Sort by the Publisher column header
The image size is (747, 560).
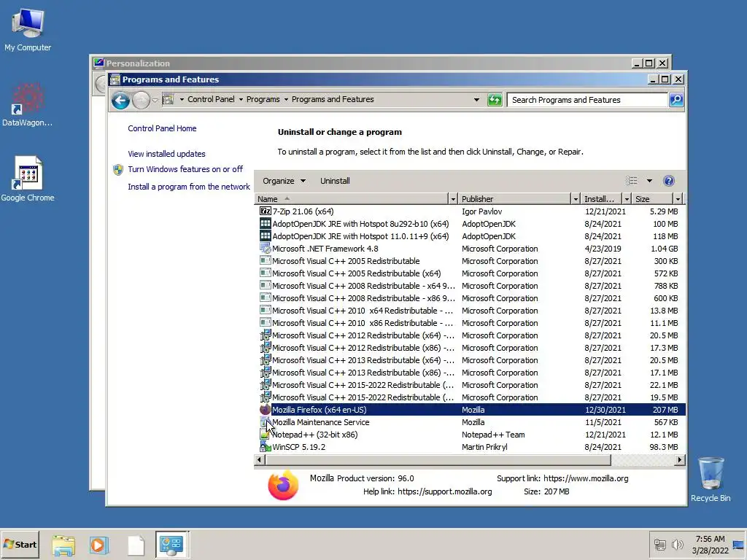514,199
